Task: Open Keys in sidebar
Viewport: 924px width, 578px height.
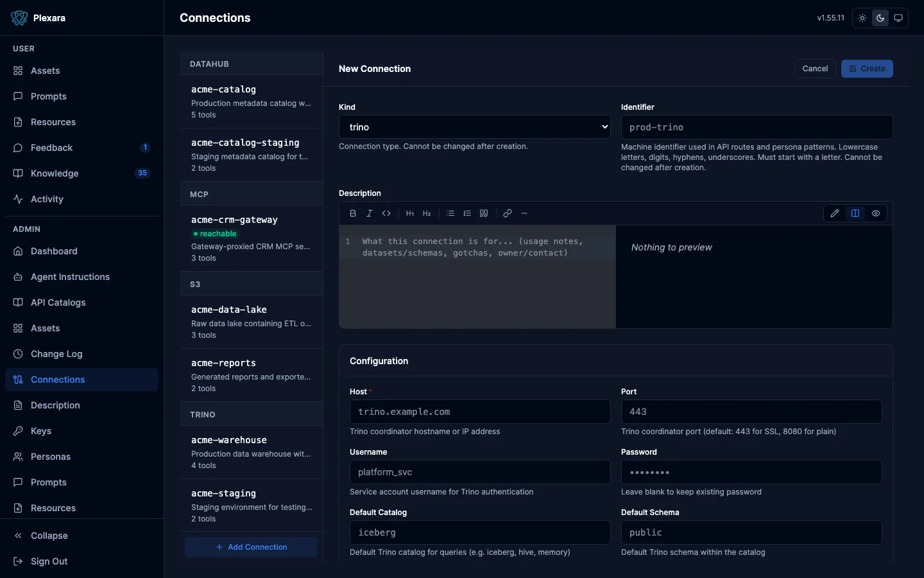Action: tap(81, 431)
